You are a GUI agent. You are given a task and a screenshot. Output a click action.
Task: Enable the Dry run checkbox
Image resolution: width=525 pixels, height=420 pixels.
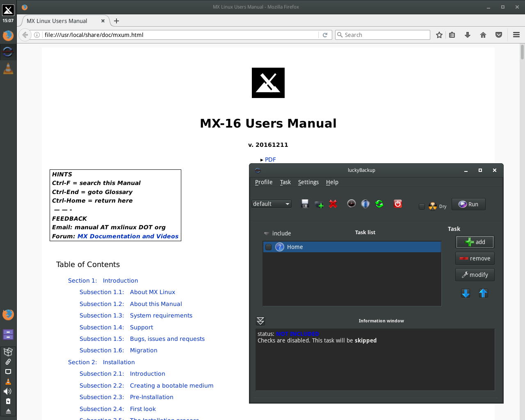(x=422, y=206)
